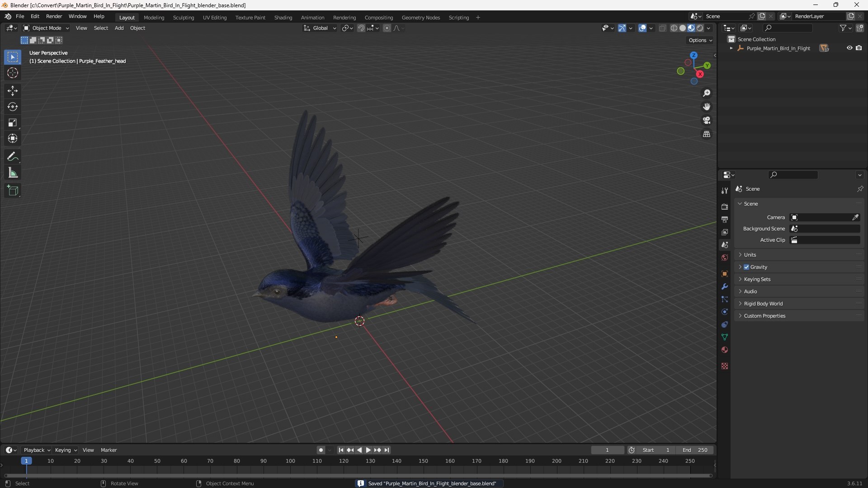Play the animation forward

pyautogui.click(x=368, y=450)
